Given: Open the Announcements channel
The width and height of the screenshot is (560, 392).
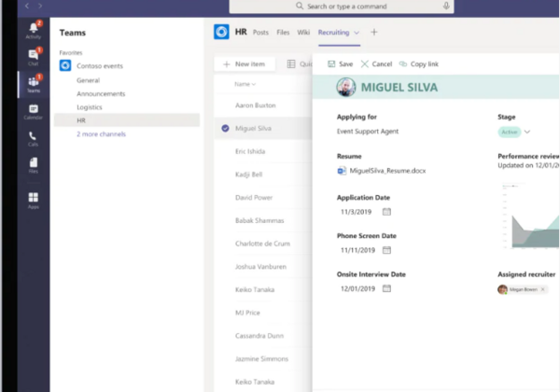Looking at the screenshot, I should coord(101,94).
